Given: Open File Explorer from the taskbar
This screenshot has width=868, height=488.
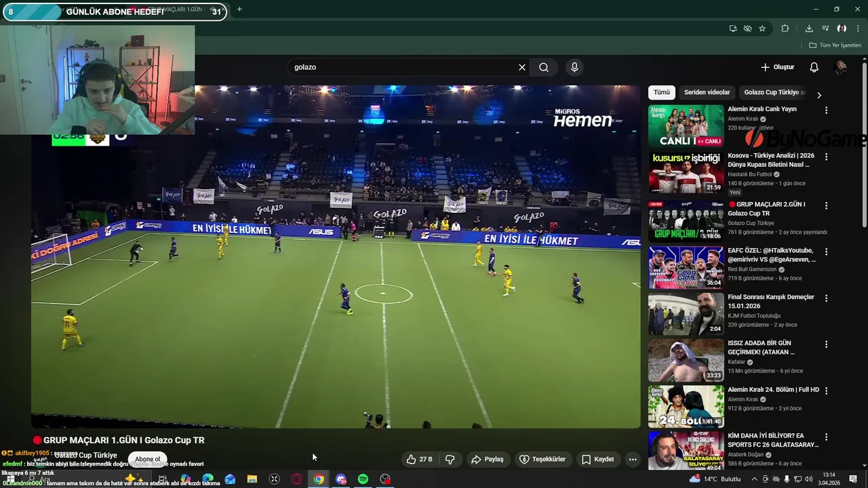Looking at the screenshot, I should coord(252,479).
